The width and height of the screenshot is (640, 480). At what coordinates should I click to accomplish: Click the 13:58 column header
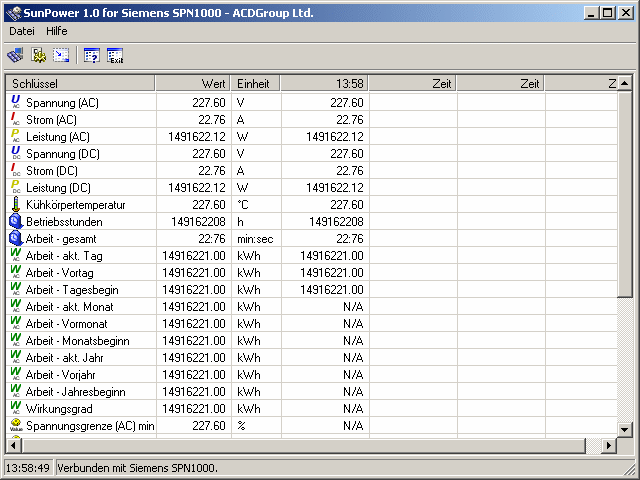tap(324, 84)
